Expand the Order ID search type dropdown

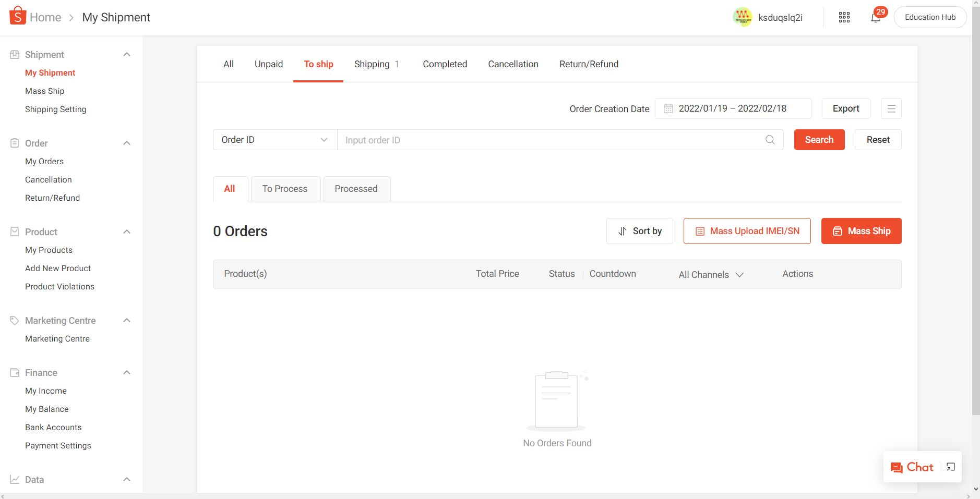click(324, 140)
